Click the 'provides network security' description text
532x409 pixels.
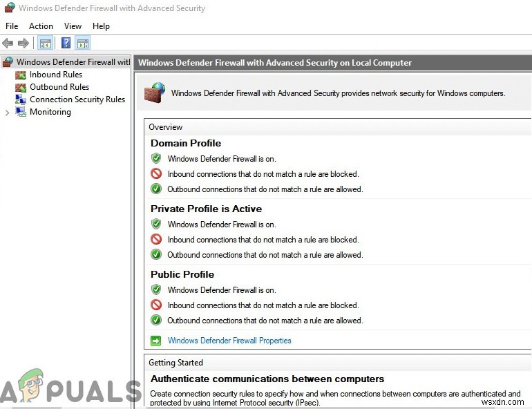339,93
